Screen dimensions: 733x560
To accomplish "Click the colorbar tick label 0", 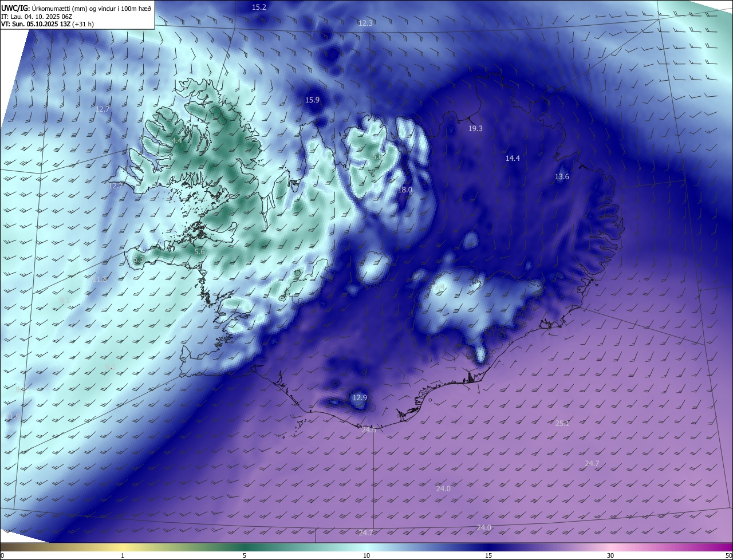I will [2, 555].
